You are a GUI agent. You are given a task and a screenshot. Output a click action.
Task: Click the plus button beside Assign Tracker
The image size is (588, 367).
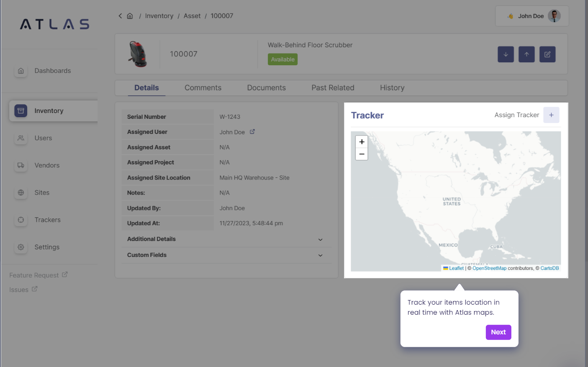pos(551,115)
